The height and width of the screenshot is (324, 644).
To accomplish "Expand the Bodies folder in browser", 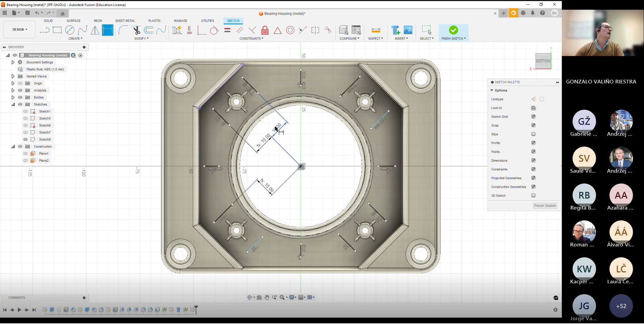I will pos(13,97).
